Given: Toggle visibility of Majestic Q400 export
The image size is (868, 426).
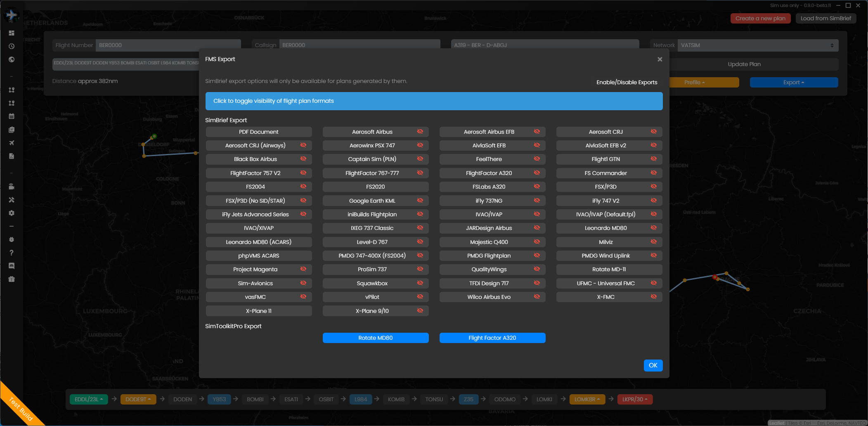Looking at the screenshot, I should point(537,242).
